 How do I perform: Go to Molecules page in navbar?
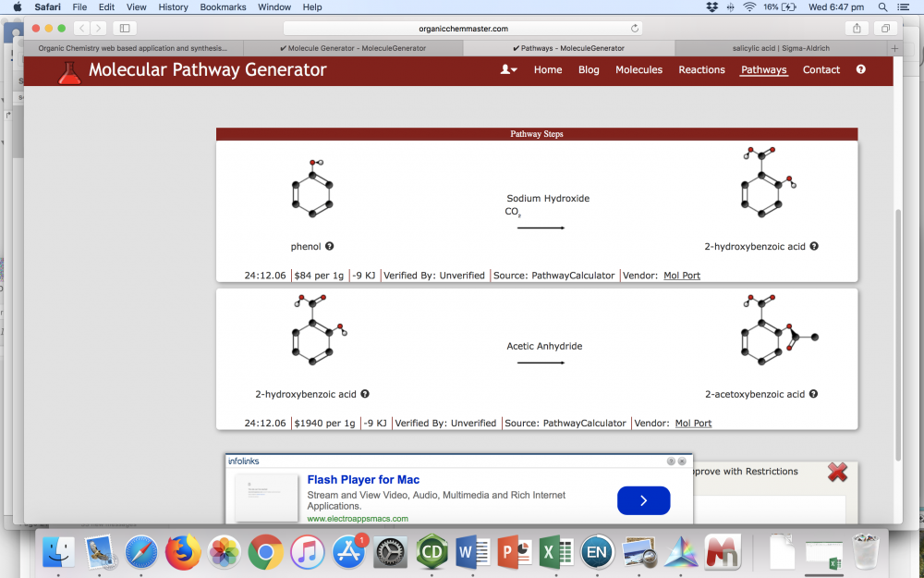click(x=638, y=69)
